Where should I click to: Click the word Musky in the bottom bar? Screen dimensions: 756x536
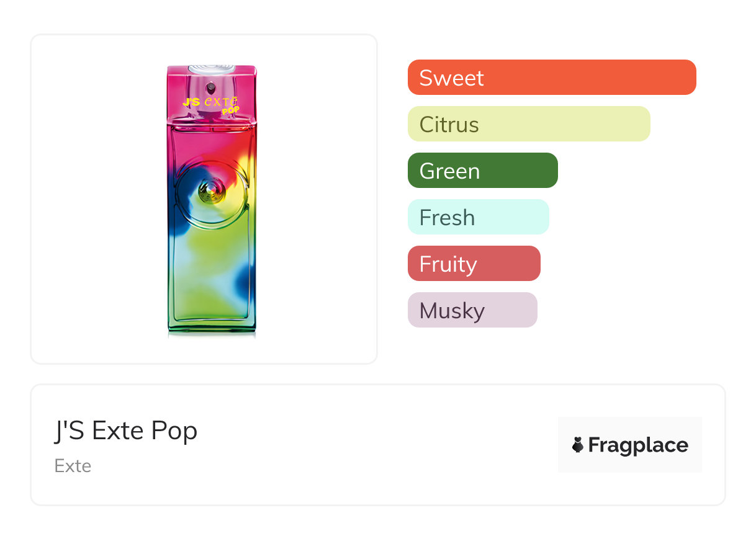(x=452, y=311)
